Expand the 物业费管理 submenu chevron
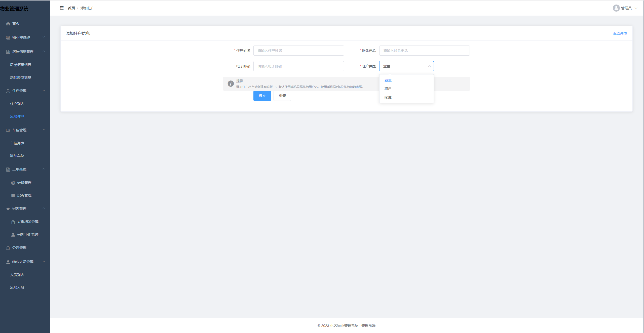Viewport: 644px width, 333px height. click(44, 37)
